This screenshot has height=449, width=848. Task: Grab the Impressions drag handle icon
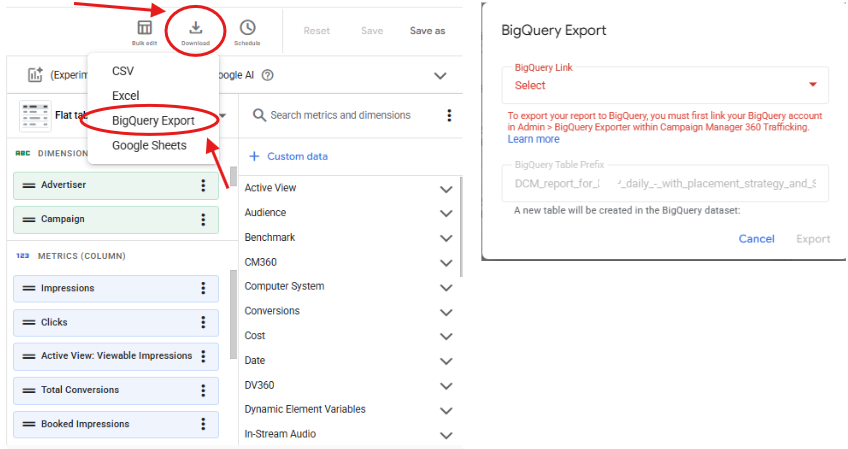(29, 288)
